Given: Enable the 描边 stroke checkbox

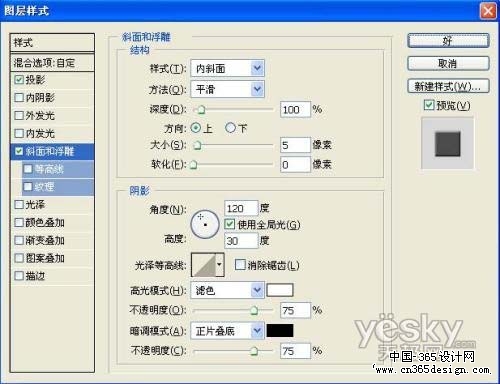Looking at the screenshot, I should coord(19,276).
